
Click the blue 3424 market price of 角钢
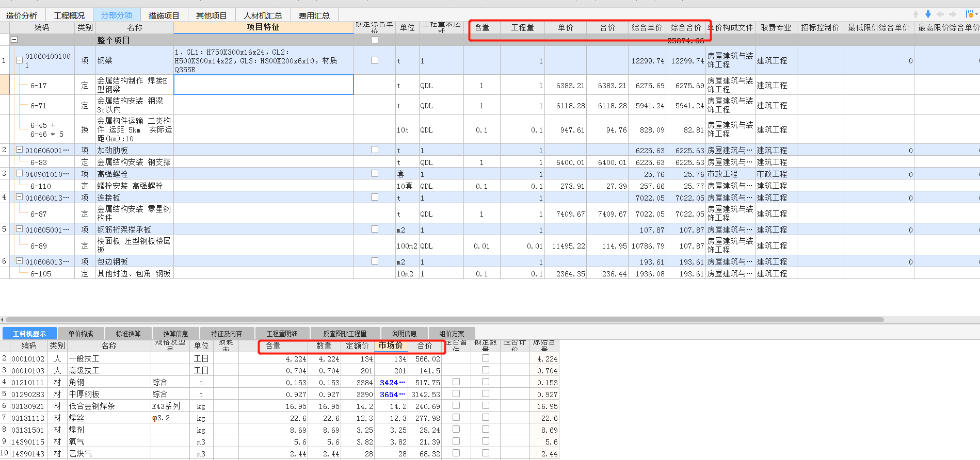click(x=391, y=383)
